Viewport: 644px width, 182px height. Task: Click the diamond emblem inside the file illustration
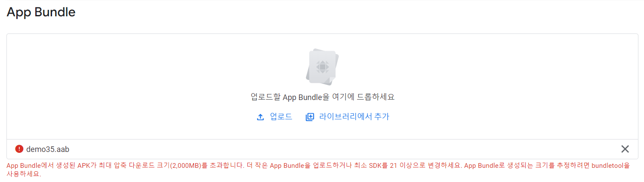pyautogui.click(x=322, y=67)
